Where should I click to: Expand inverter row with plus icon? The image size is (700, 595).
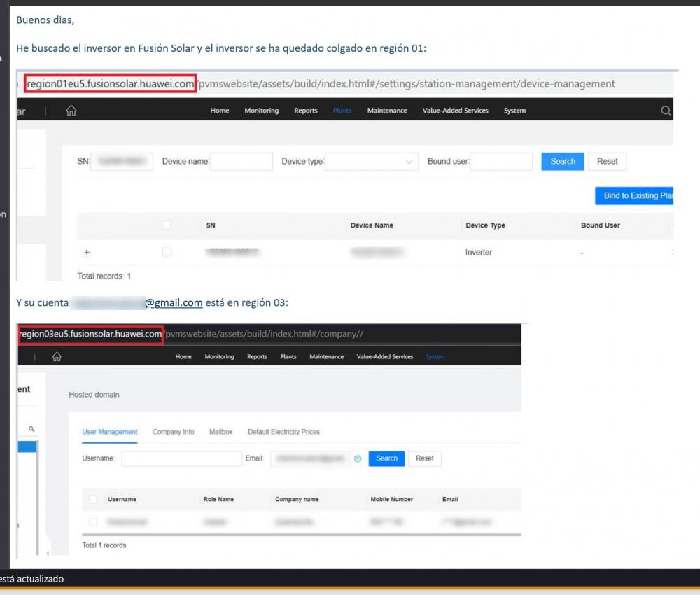coord(87,252)
